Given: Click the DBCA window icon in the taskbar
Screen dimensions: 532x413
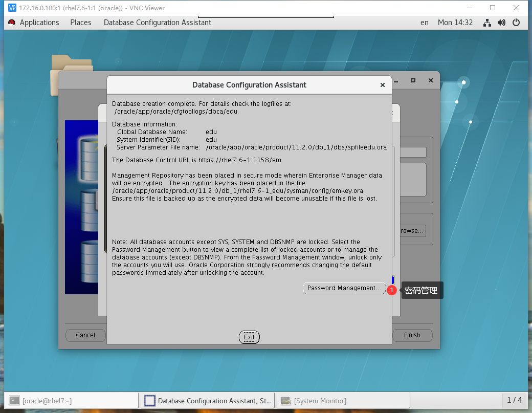Looking at the screenshot, I should [149, 401].
